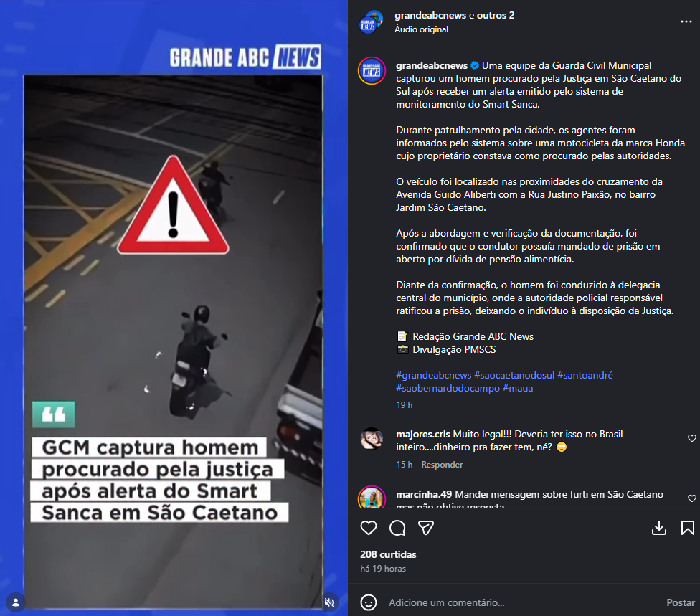Download the video with download icon
This screenshot has width=700, height=616.
[x=659, y=528]
